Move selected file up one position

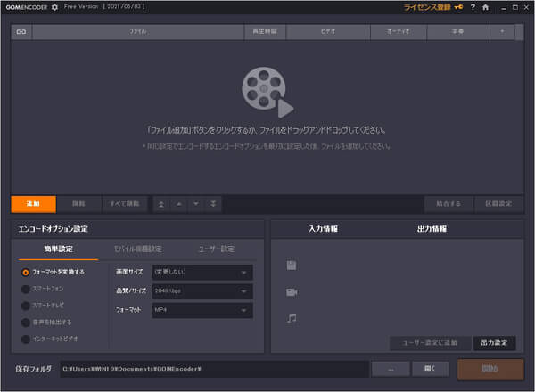(x=179, y=204)
